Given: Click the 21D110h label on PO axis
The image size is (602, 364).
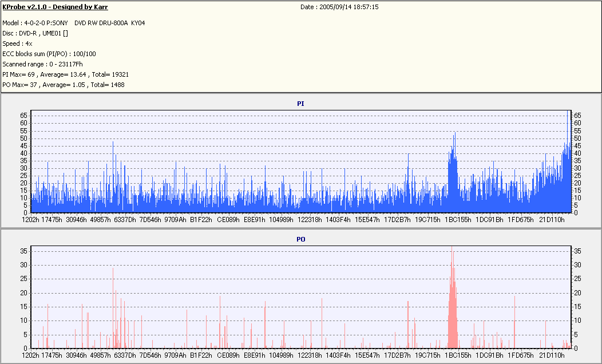Looking at the screenshot, I should pos(552,355).
